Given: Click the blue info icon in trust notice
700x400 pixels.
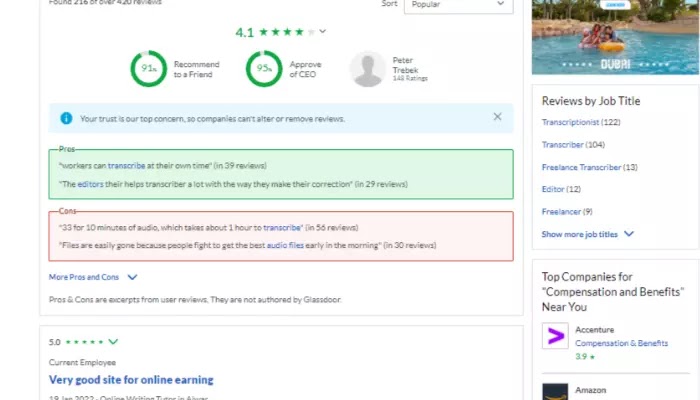Looking at the screenshot, I should click(66, 118).
